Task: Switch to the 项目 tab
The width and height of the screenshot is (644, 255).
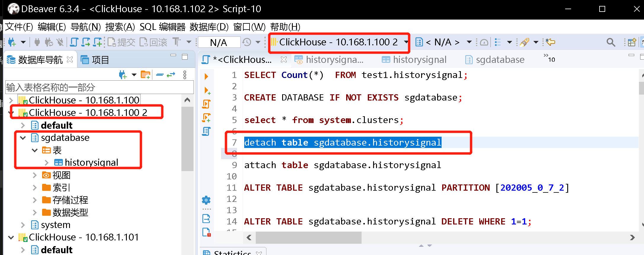Action: 95,60
